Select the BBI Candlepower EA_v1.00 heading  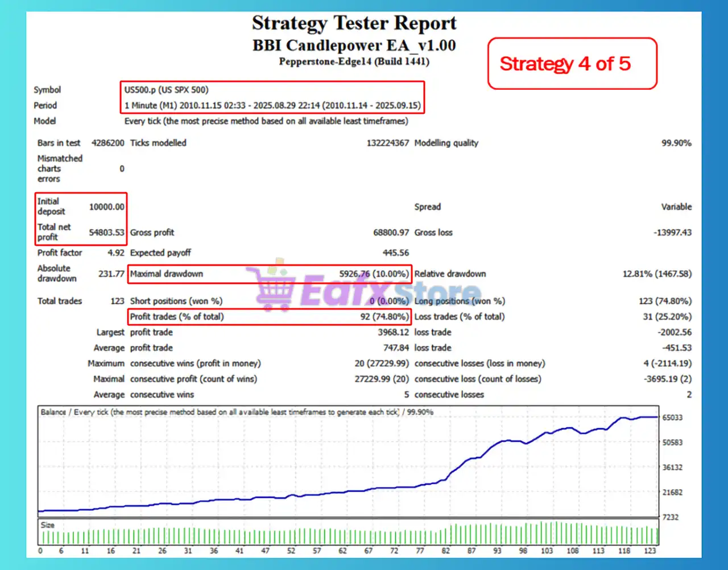point(354,46)
